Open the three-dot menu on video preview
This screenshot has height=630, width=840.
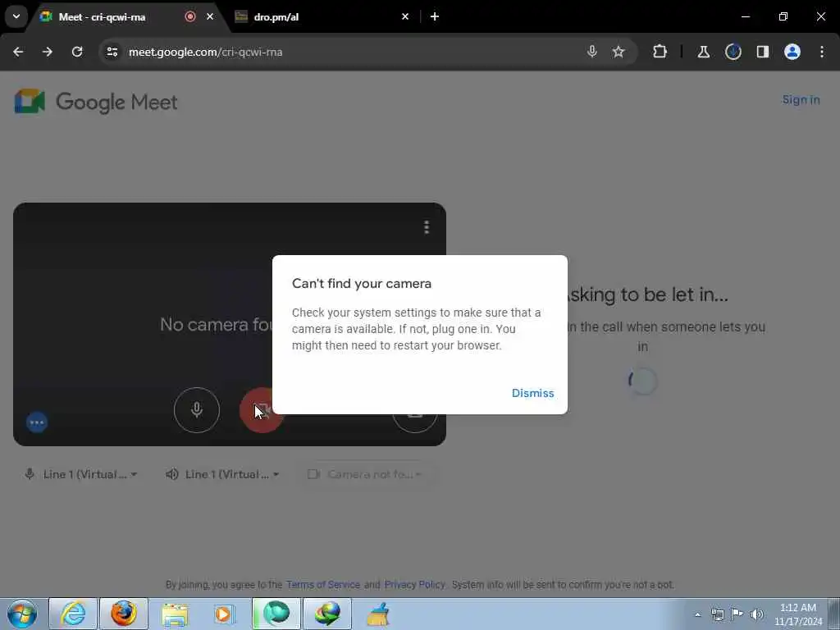pyautogui.click(x=427, y=227)
